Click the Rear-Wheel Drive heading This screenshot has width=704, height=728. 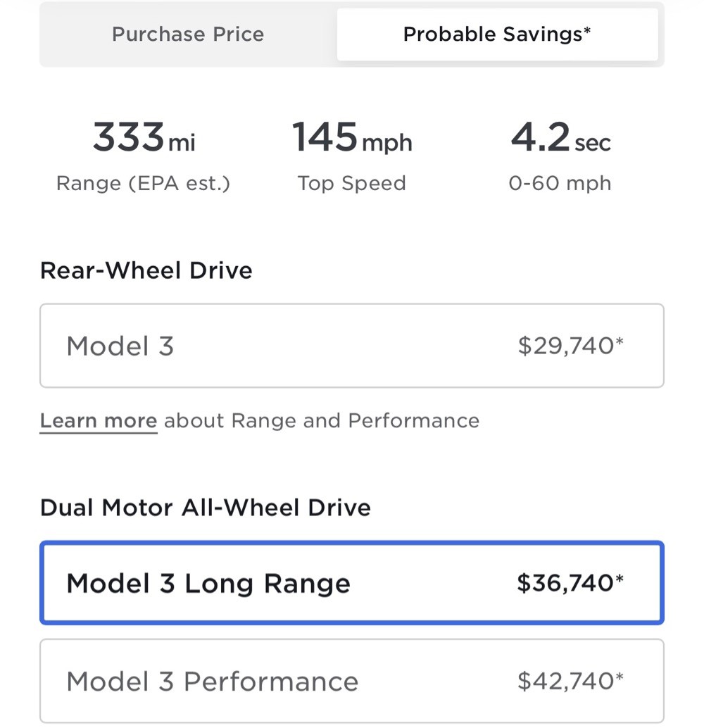(146, 270)
